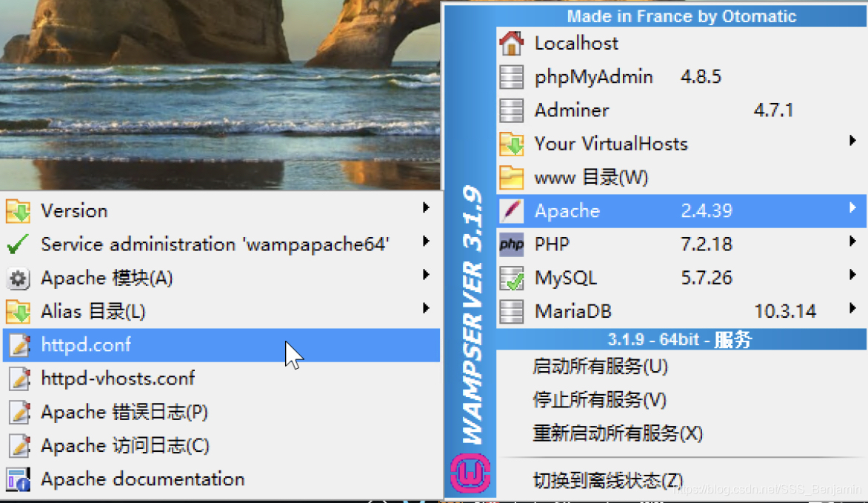
Task: Select the Adminer menu entry
Action: (x=681, y=110)
